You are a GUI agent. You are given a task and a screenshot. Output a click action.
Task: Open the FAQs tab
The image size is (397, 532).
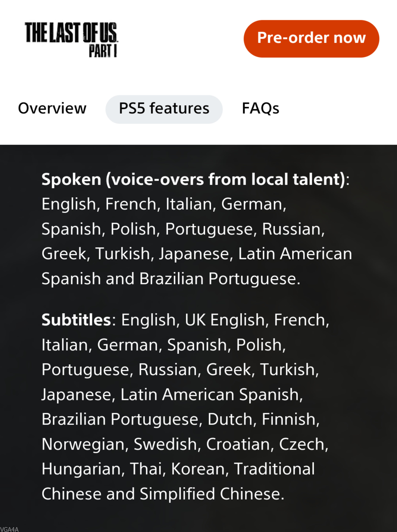tap(260, 109)
